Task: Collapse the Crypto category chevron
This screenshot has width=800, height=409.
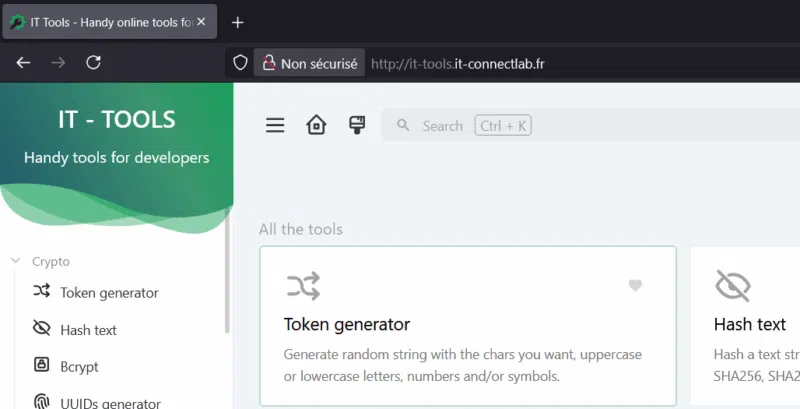Action: click(x=15, y=261)
